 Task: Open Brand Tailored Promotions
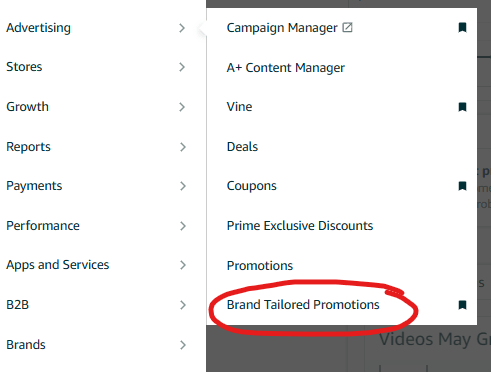(303, 305)
